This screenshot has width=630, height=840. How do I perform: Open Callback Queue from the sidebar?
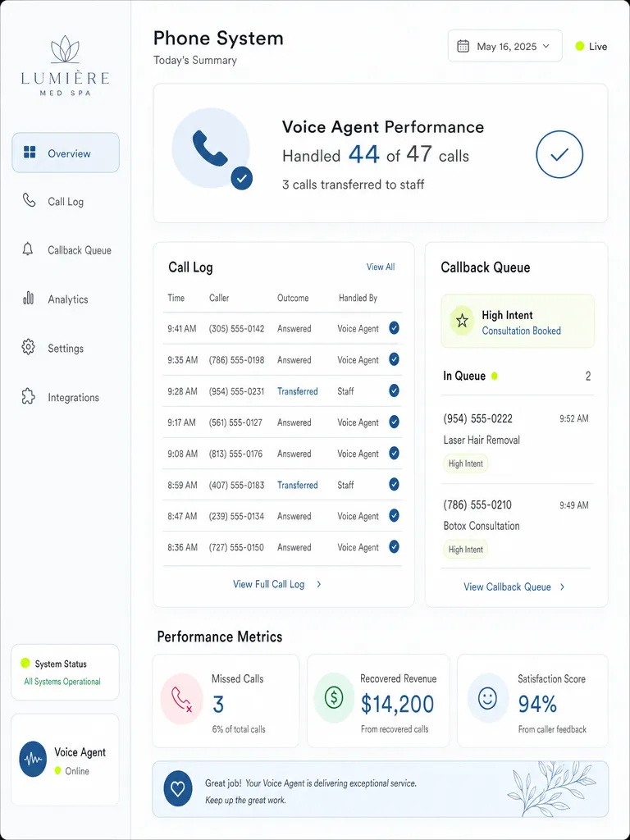66,250
